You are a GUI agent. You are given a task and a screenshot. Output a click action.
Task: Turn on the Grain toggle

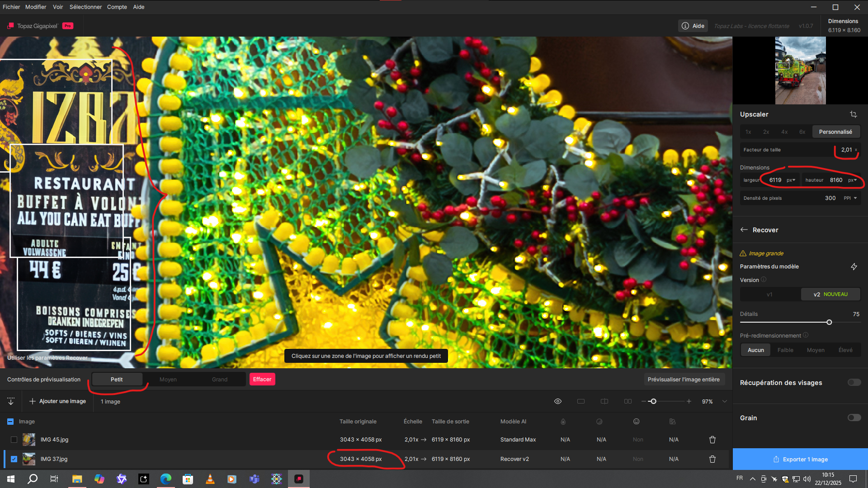[854, 418]
